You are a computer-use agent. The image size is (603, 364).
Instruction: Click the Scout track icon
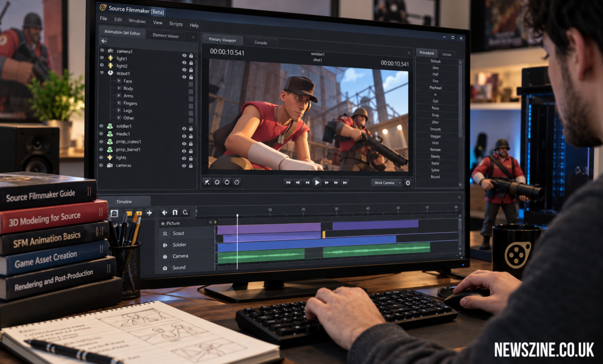[165, 234]
